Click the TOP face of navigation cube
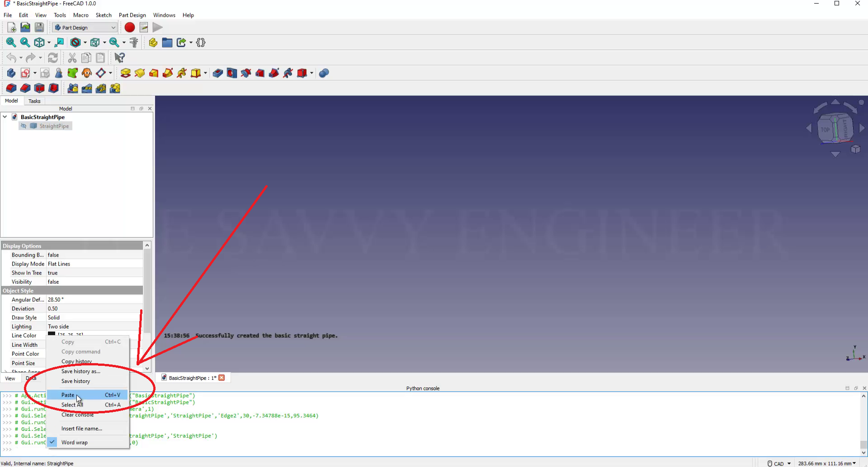This screenshot has width=868, height=467. click(825, 130)
